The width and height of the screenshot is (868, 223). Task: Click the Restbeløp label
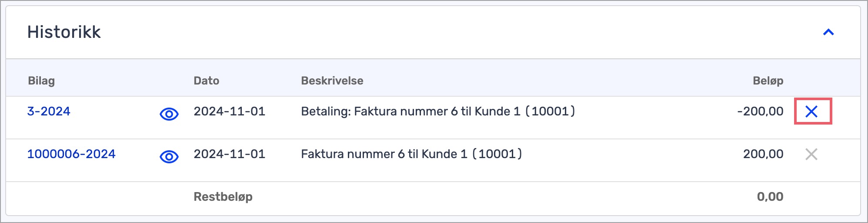coord(223,197)
